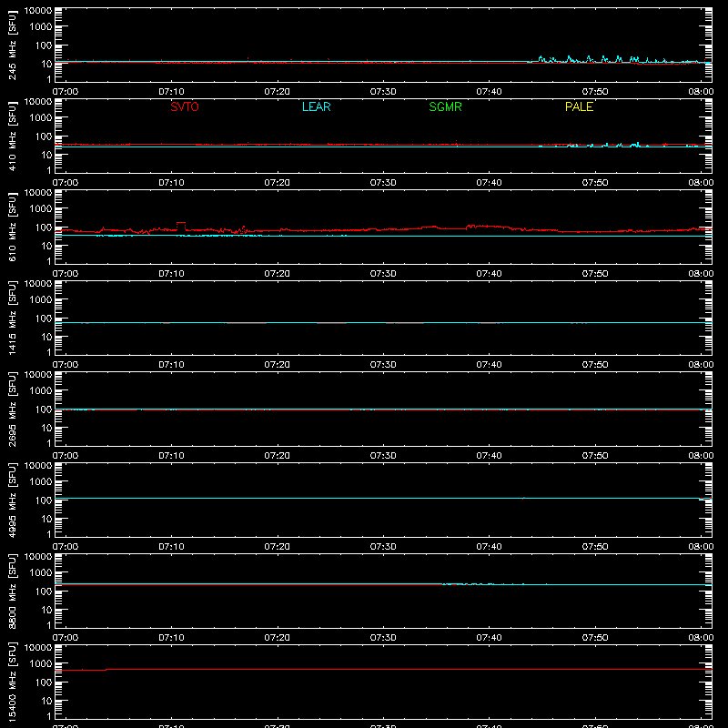Click 07:10 time label under 410 MHz panel
The height and width of the screenshot is (728, 728).
171,183
